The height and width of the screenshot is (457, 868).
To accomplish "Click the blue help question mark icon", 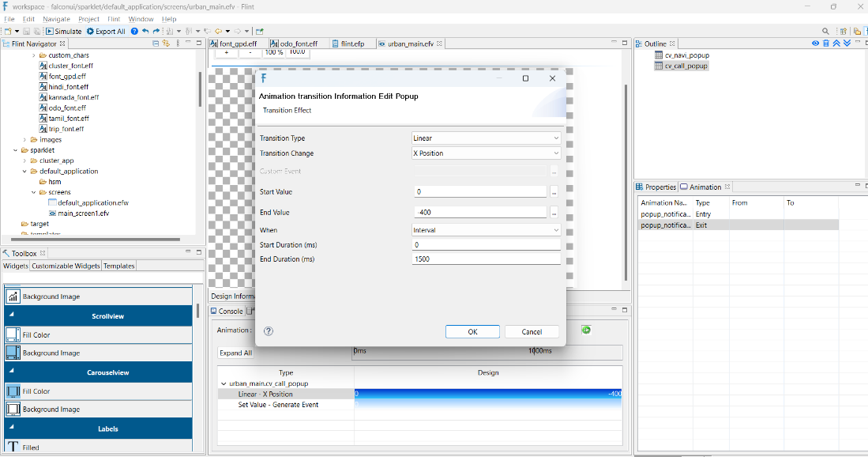I will pos(135,32).
